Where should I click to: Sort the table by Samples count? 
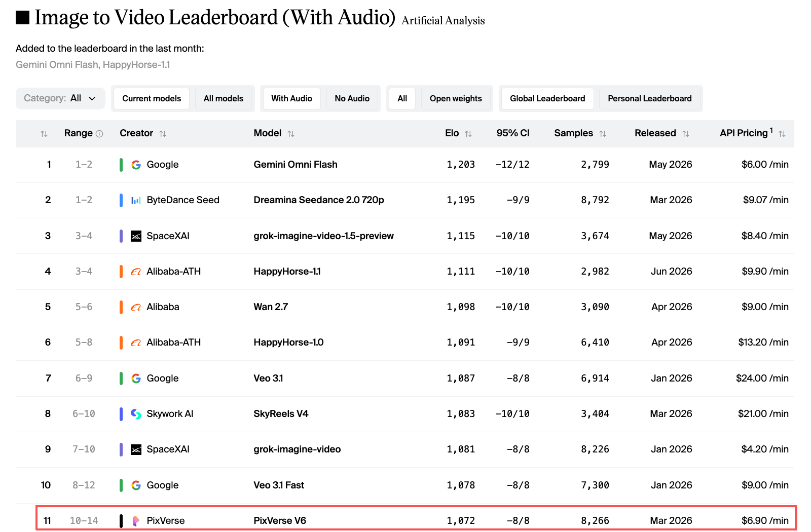[x=603, y=134]
